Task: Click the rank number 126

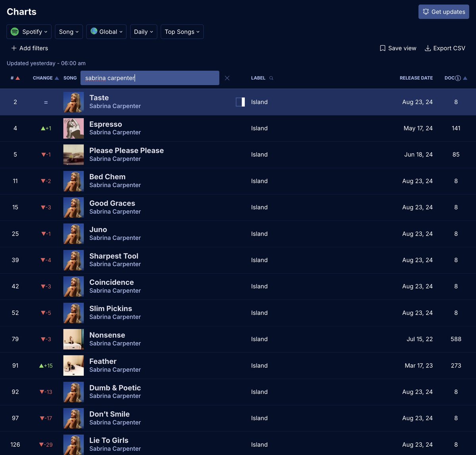Action: [15, 445]
